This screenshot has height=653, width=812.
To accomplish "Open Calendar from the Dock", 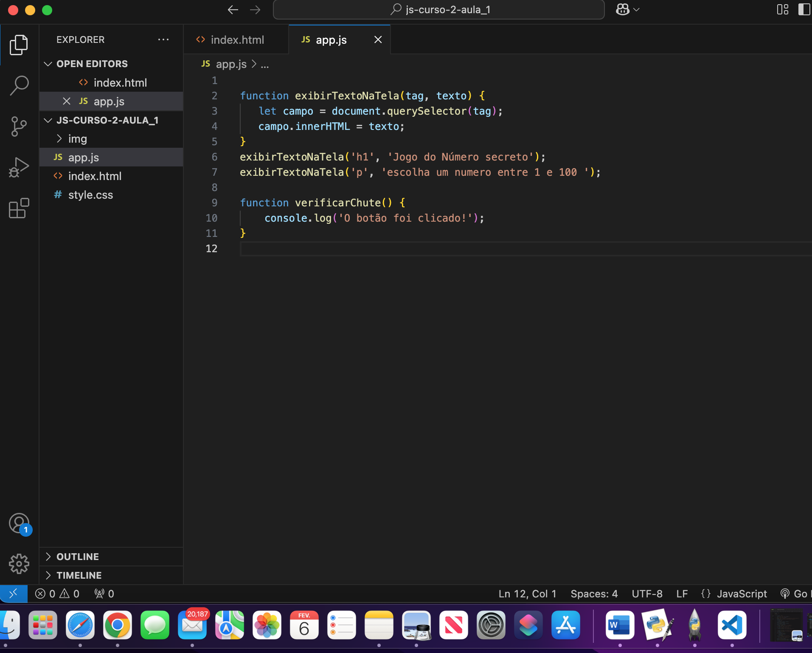I will (x=304, y=625).
